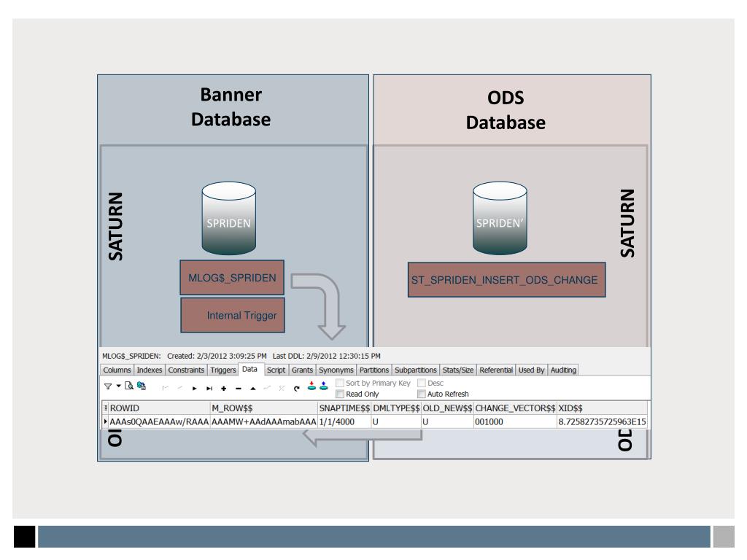This screenshot has height=560, width=747.
Task: Insert a new row with plus icon
Action: point(223,389)
